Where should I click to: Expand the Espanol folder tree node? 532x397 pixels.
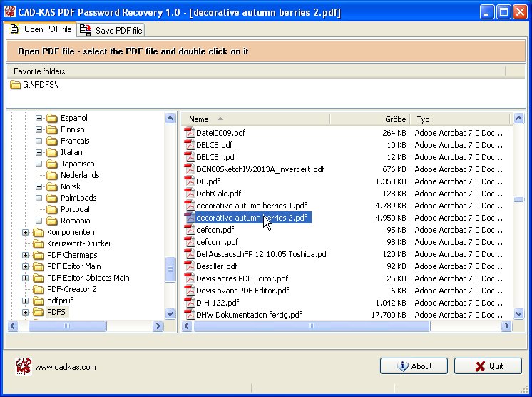39,119
